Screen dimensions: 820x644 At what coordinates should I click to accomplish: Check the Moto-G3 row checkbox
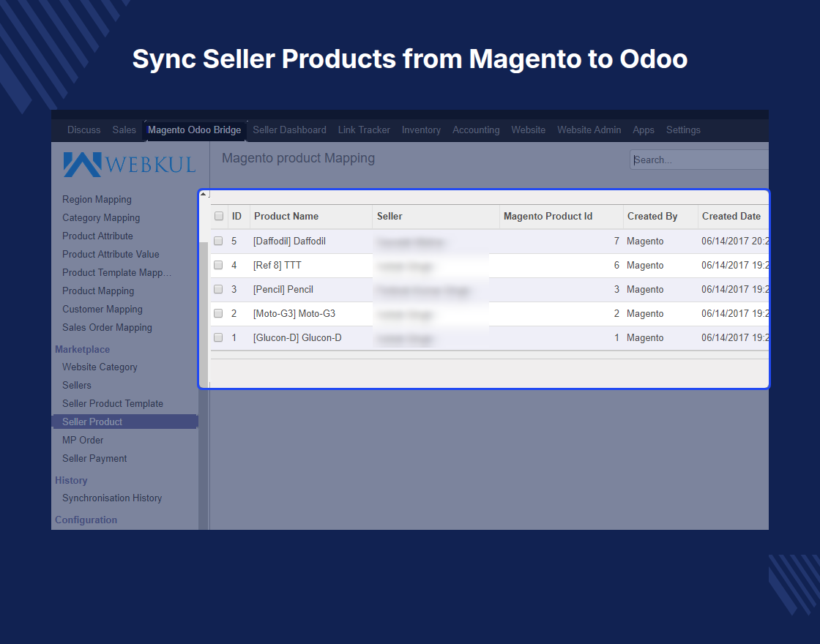218,313
